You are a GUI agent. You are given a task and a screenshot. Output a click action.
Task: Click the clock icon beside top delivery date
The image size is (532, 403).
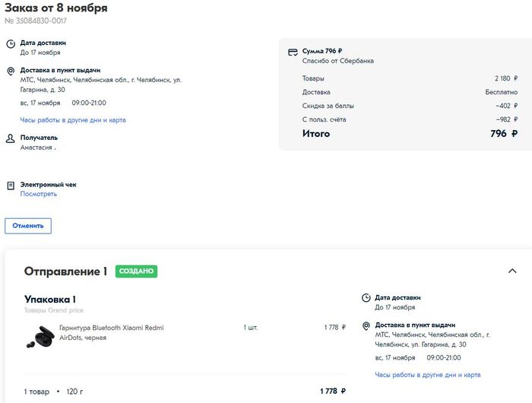11,43
